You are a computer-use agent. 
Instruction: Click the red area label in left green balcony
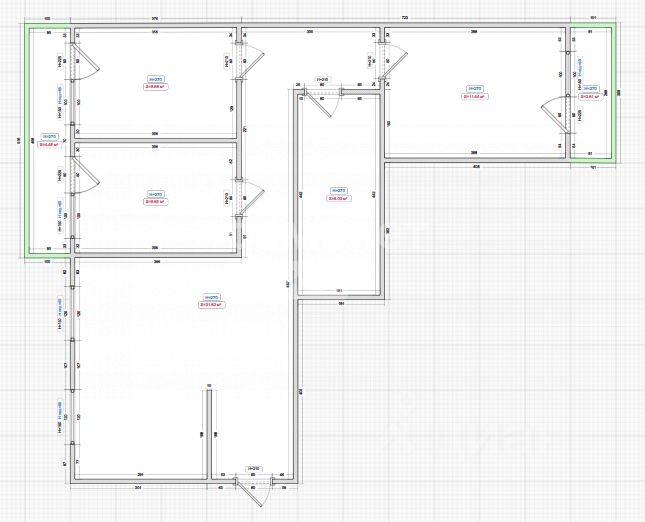click(49, 144)
